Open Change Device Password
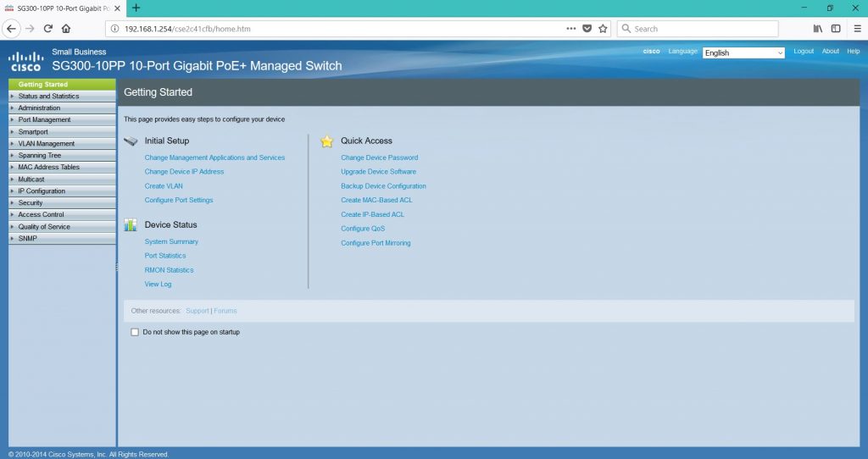868x459 pixels. point(379,158)
